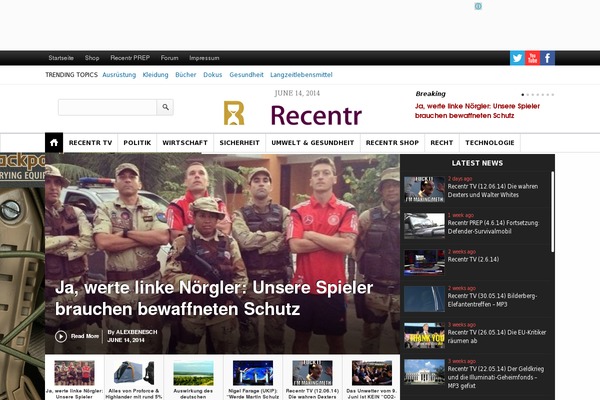Click the ad info icon at top
The width and height of the screenshot is (600, 400).
pos(478,6)
